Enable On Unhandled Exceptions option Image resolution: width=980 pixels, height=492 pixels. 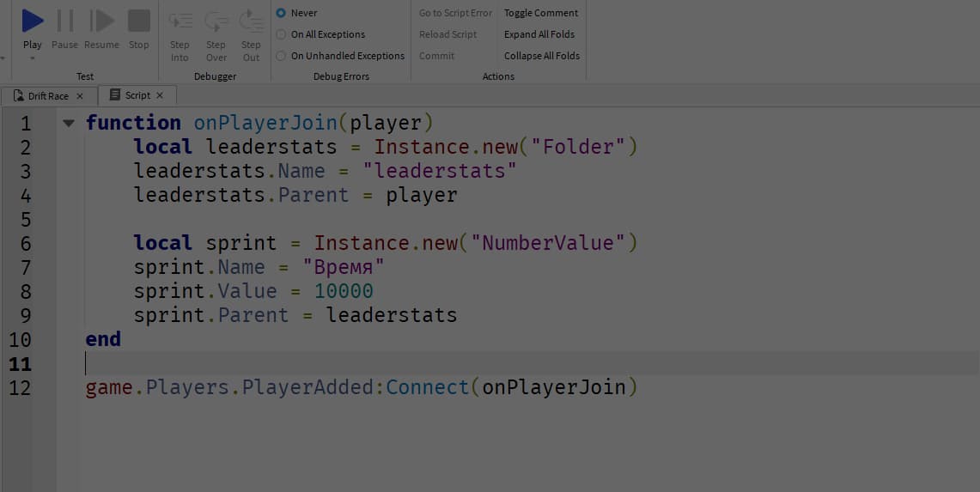tap(281, 56)
